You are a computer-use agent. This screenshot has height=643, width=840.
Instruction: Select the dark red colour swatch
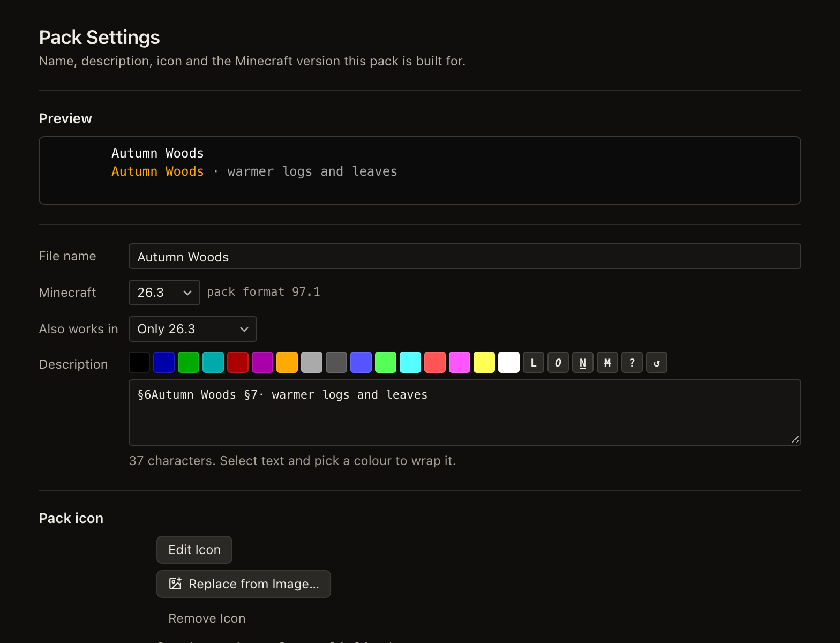(238, 362)
